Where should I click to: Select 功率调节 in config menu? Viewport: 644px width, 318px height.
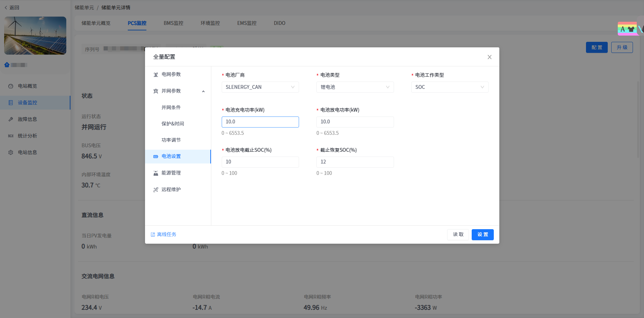171,140
